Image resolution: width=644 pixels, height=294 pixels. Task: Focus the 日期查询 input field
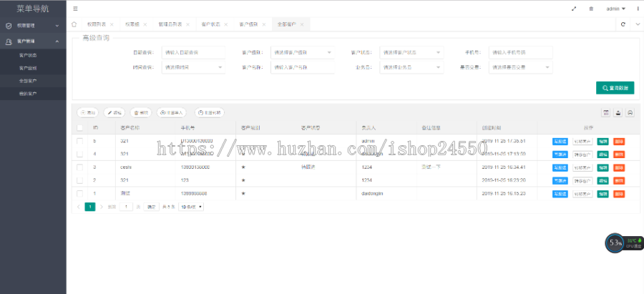click(193, 52)
